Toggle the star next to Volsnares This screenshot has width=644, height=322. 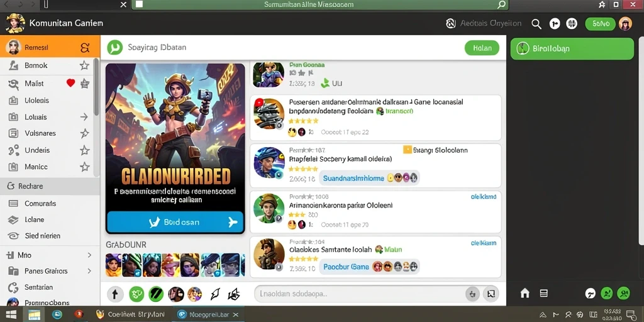[84, 133]
